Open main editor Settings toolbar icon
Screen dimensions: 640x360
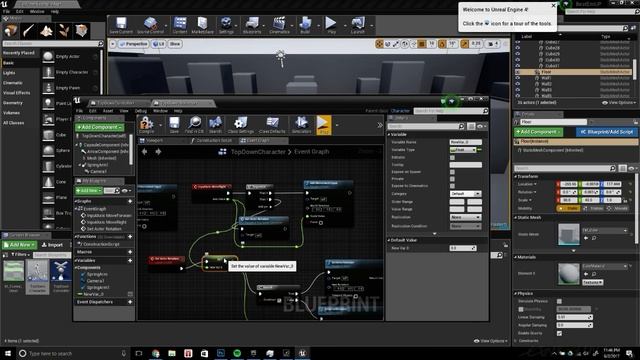click(x=226, y=25)
